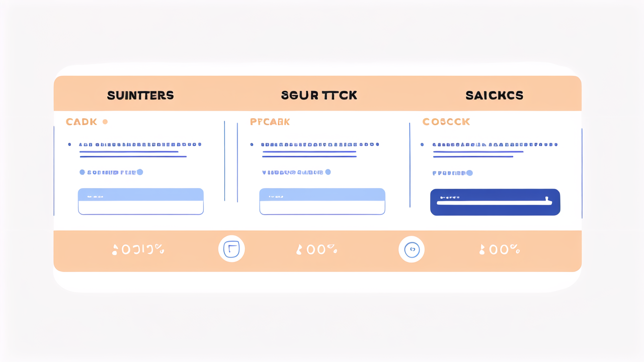The height and width of the screenshot is (362, 644).
Task: Click the bullet dot in the CADK card
Action: tap(69, 144)
